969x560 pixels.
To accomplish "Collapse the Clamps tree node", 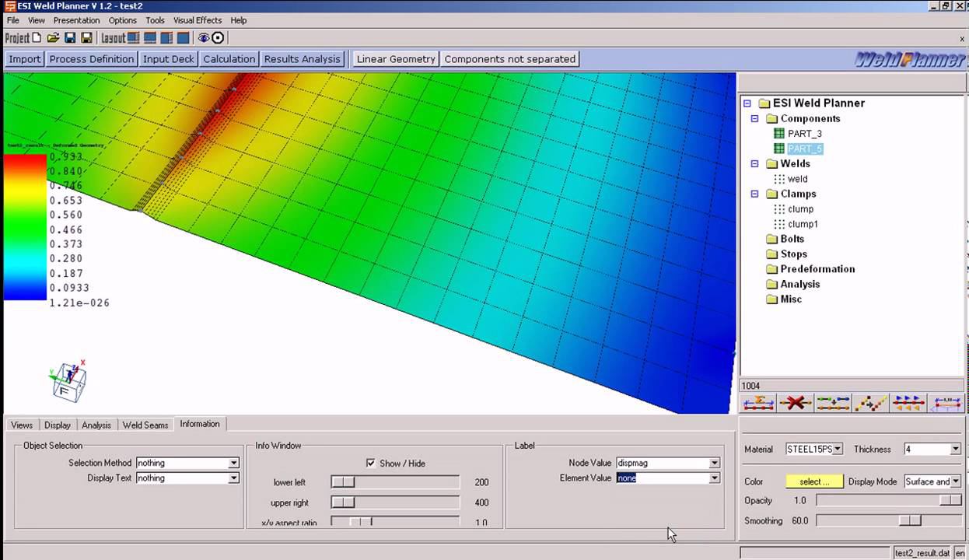I will [x=754, y=194].
